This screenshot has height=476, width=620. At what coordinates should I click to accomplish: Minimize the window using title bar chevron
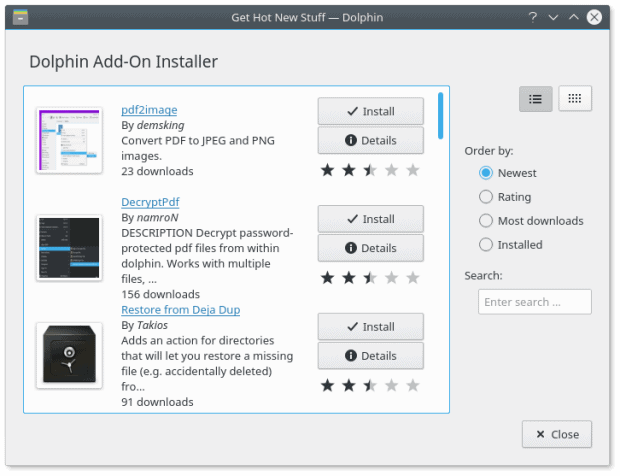tap(553, 17)
